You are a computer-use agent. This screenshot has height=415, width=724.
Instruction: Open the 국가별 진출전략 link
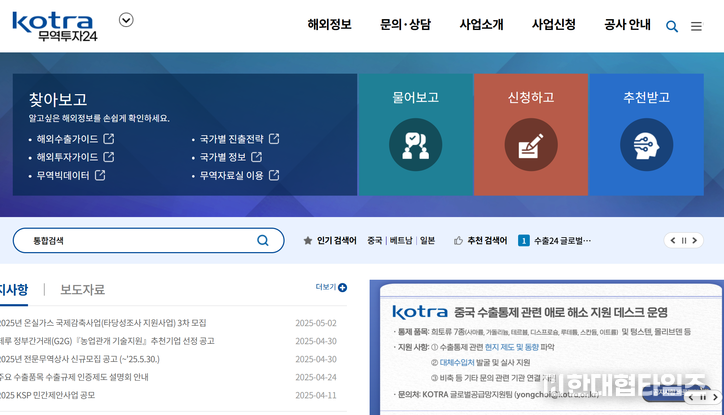pyautogui.click(x=231, y=139)
